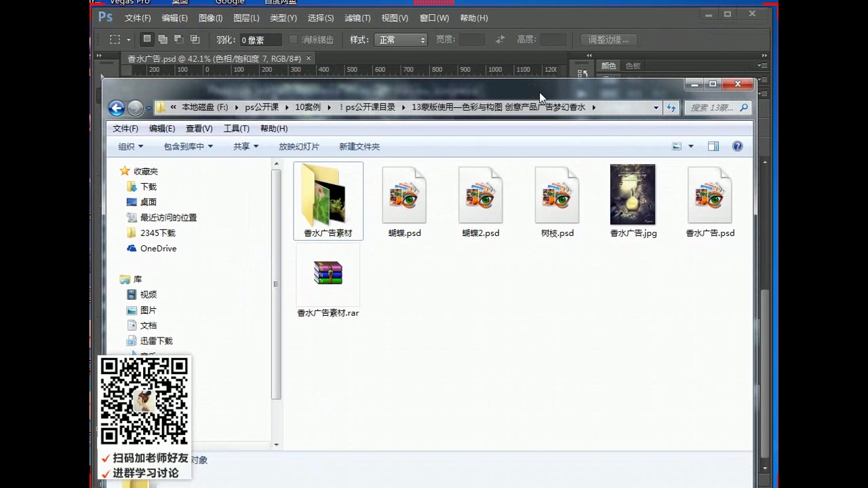Select the 蝴蝶2.psd file icon
This screenshot has width=868, height=488.
481,195
